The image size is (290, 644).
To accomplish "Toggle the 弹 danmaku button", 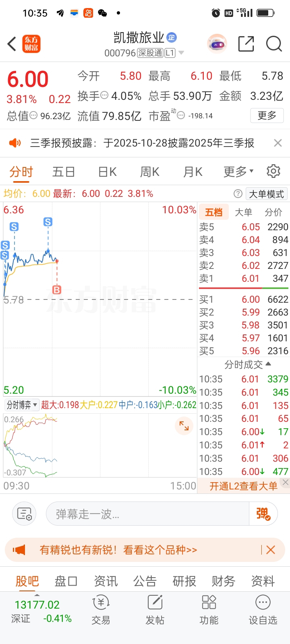I will (x=263, y=514).
